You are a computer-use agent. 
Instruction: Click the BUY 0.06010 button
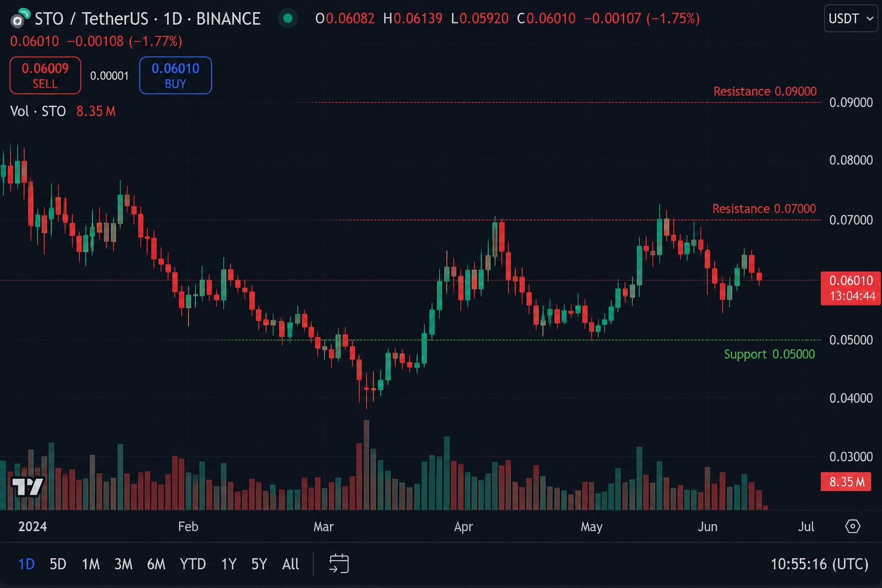[x=176, y=75]
